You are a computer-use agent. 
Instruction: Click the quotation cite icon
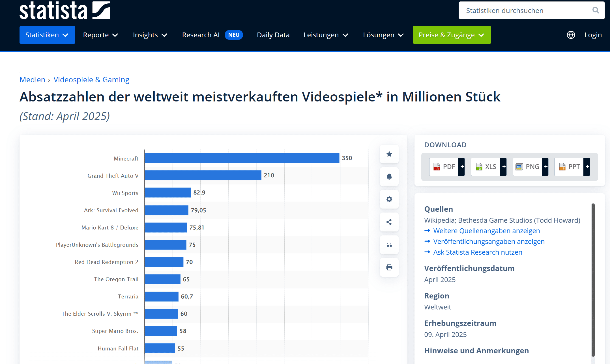pyautogui.click(x=389, y=245)
